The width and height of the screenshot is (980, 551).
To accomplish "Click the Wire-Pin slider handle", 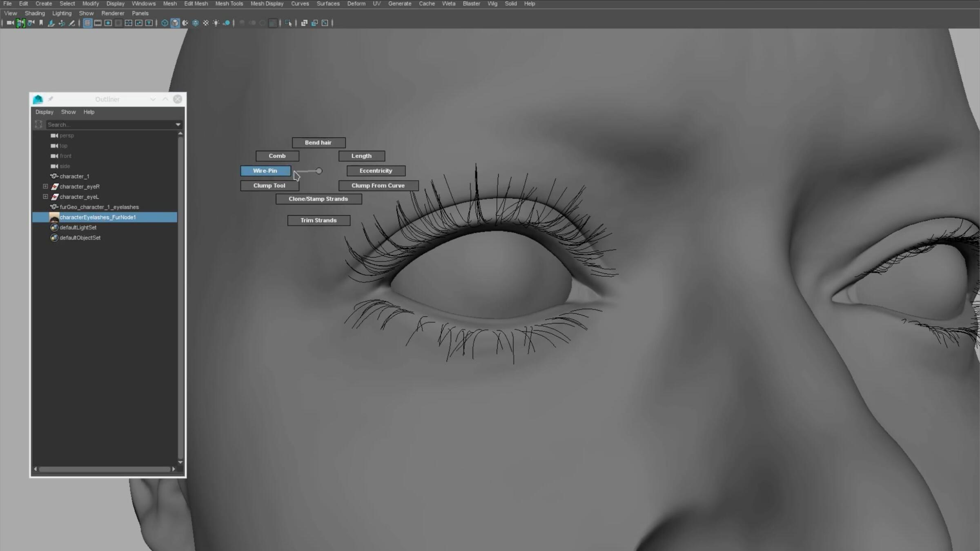I will tap(318, 171).
